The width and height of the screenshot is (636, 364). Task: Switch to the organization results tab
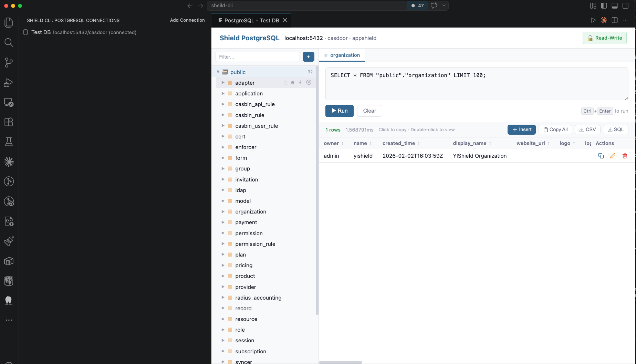coord(344,55)
